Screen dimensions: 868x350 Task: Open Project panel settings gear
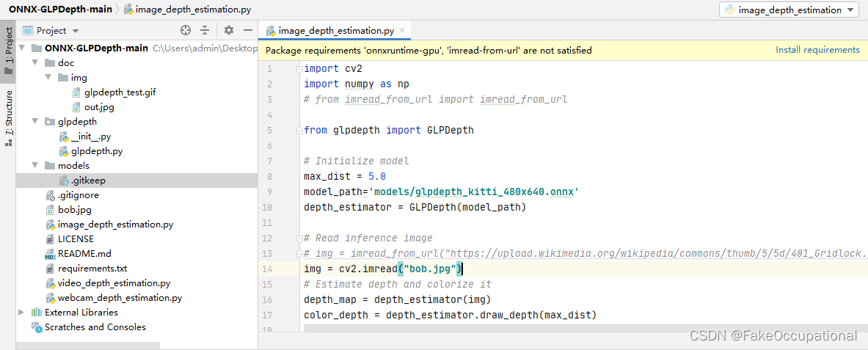(229, 31)
